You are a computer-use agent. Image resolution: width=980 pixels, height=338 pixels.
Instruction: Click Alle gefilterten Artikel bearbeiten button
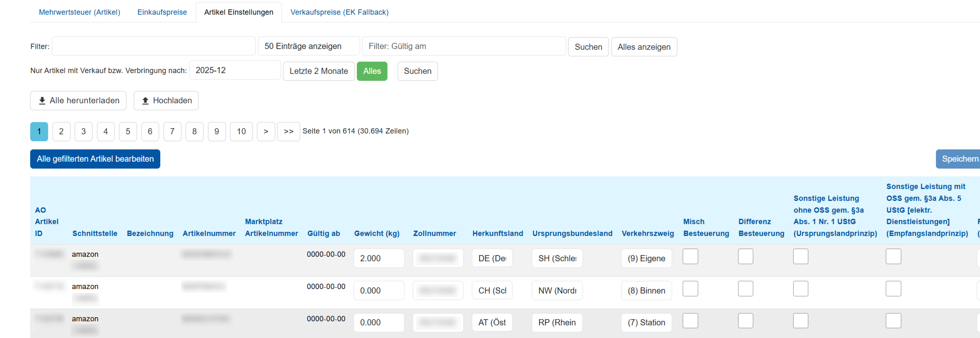pyautogui.click(x=95, y=159)
